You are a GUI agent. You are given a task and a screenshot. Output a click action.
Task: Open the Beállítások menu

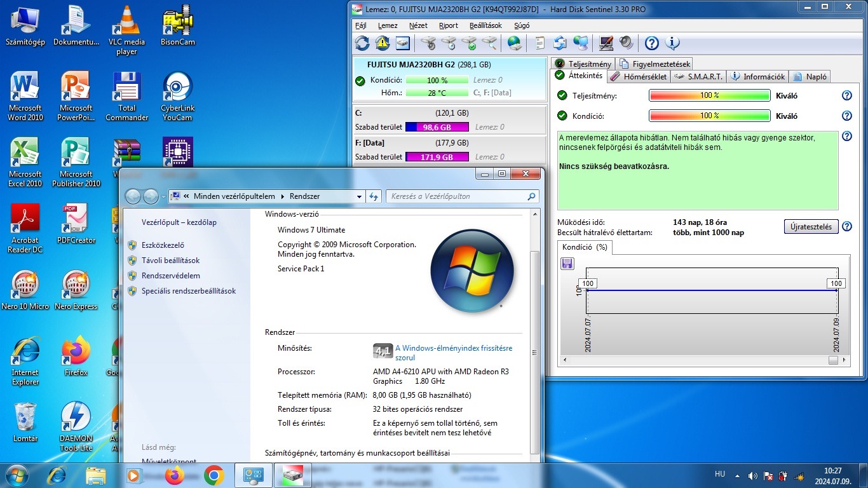point(485,25)
